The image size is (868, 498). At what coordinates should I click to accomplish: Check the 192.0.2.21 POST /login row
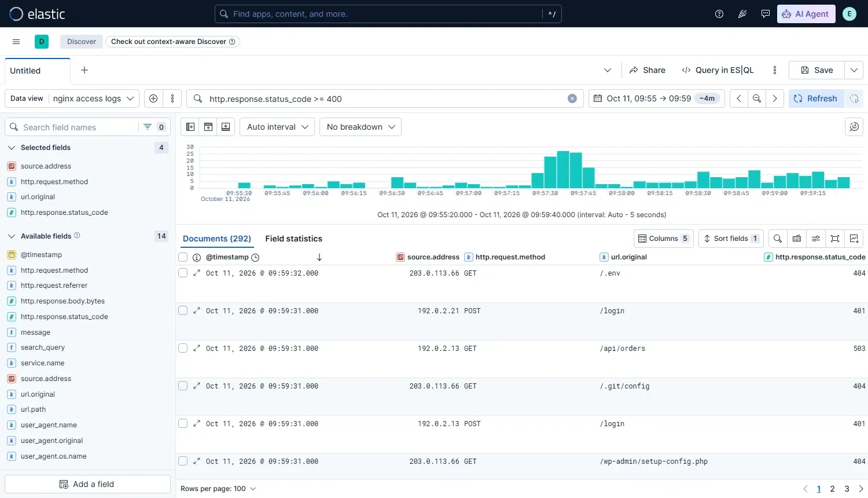coord(183,310)
